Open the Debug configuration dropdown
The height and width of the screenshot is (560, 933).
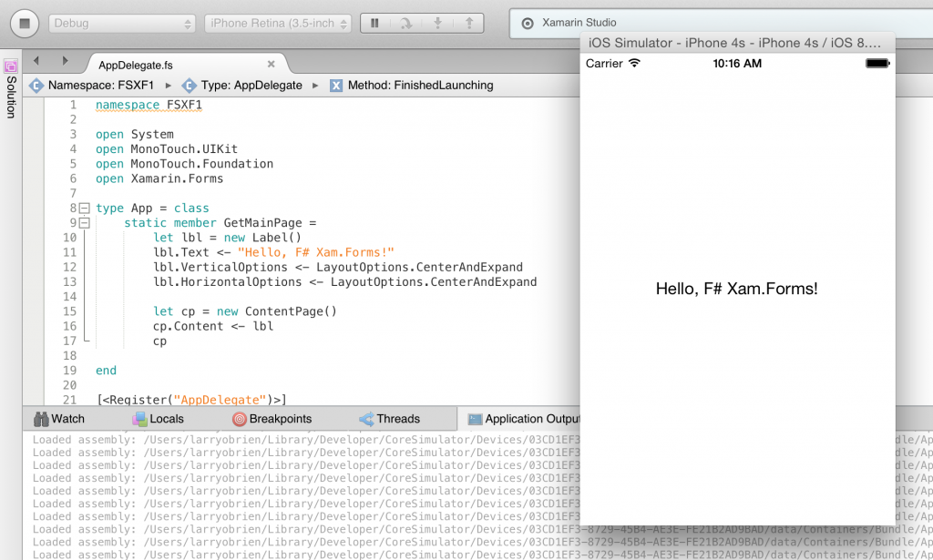point(122,23)
